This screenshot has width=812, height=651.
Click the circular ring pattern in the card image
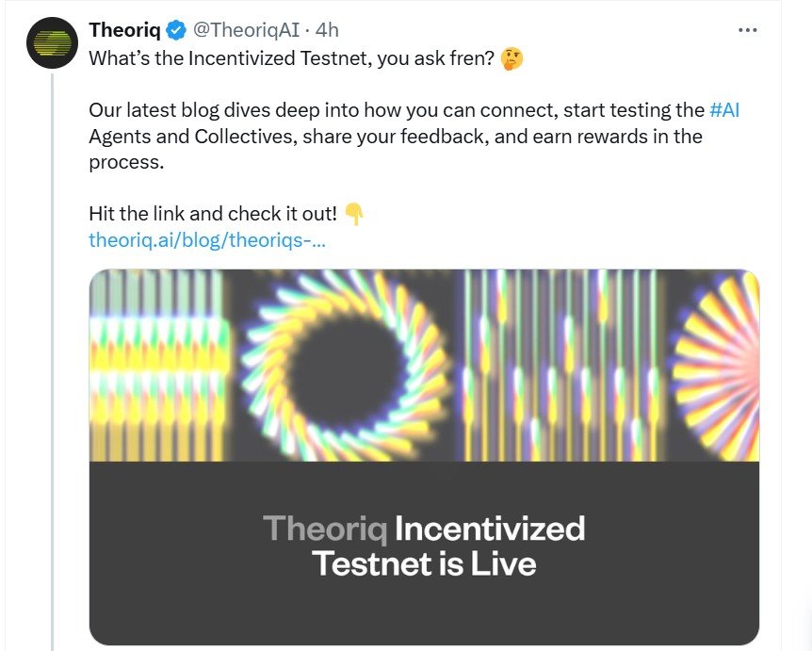point(343,366)
